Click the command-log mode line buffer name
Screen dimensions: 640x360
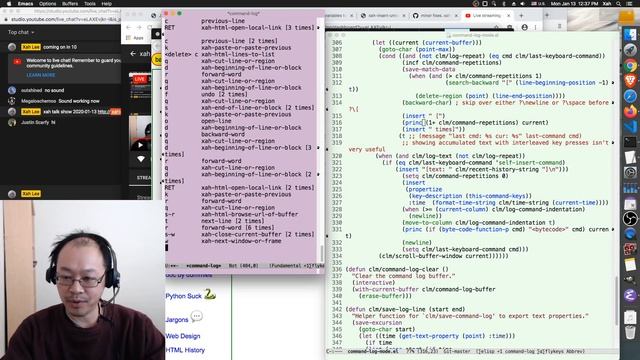[203, 266]
